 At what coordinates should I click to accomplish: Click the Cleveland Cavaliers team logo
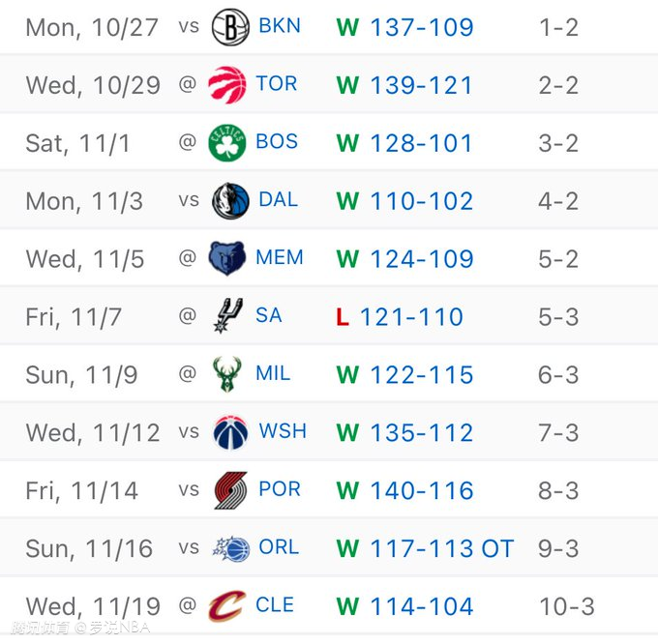click(226, 606)
